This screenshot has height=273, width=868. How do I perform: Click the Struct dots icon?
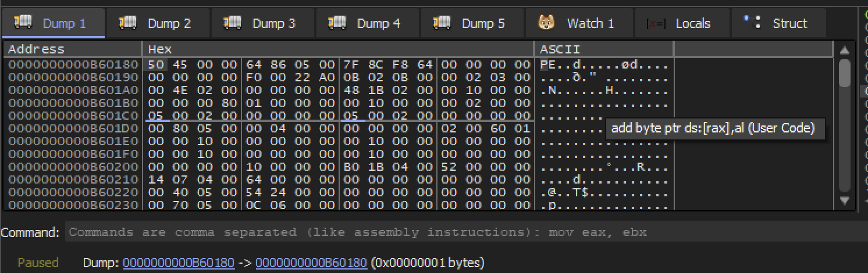tap(752, 21)
